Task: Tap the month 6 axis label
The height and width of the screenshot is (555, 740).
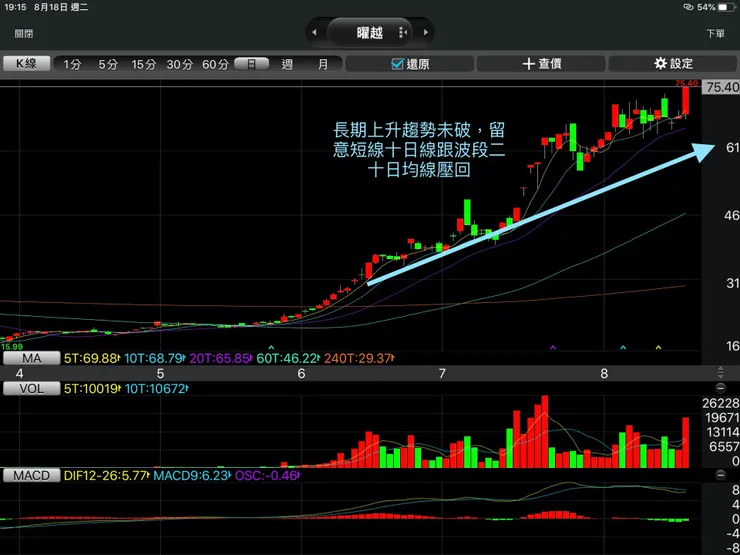Action: coord(302,373)
